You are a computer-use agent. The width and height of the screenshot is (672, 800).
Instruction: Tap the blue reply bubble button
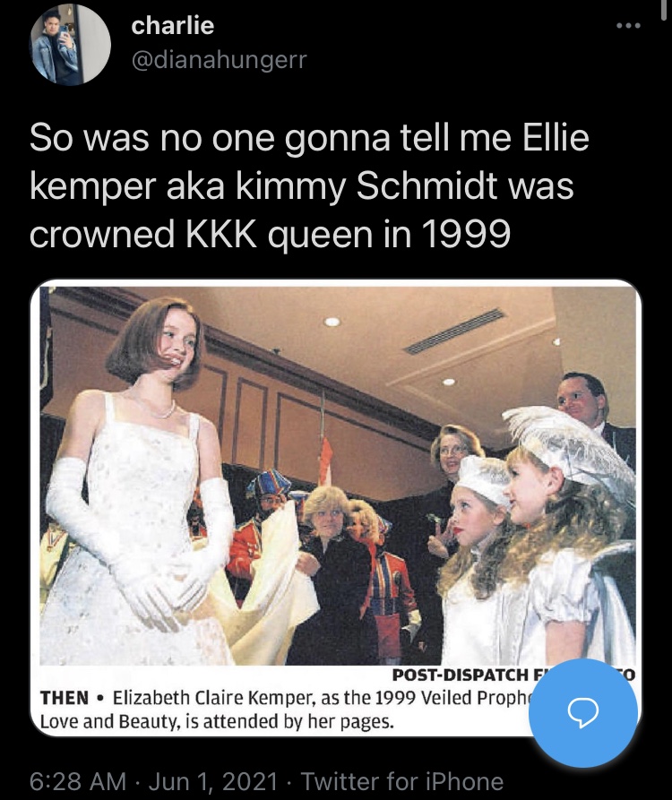point(583,712)
